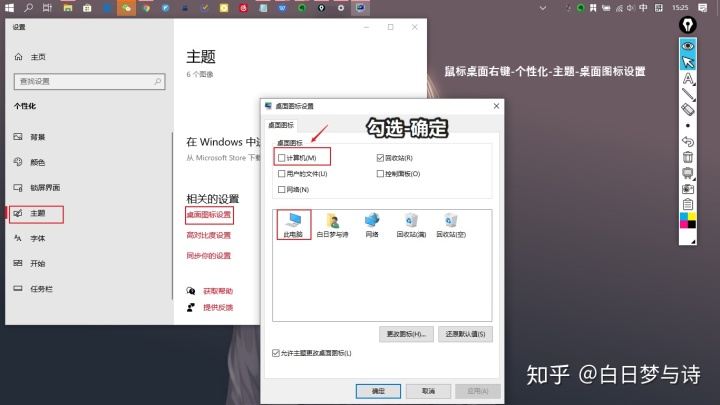Click the search magnifier in 查找设置 box
Image resolution: width=720 pixels, height=405 pixels.
coord(158,81)
